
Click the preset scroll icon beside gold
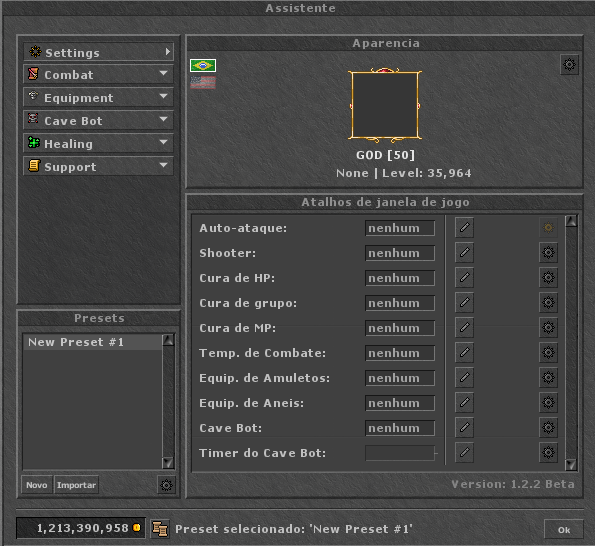point(160,529)
